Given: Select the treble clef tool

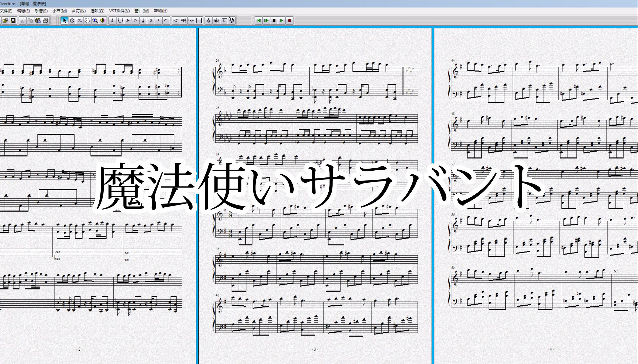Looking at the screenshot, I should pyautogui.click(x=208, y=20).
